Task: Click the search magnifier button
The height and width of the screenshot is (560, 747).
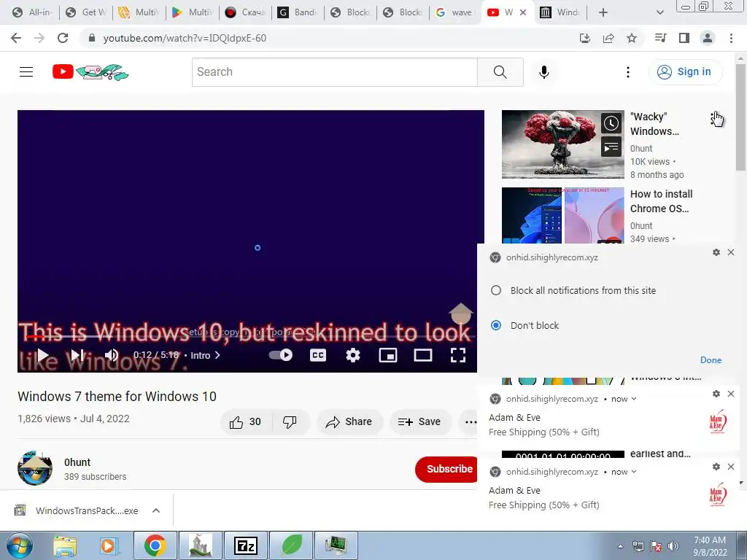Action: pyautogui.click(x=500, y=72)
